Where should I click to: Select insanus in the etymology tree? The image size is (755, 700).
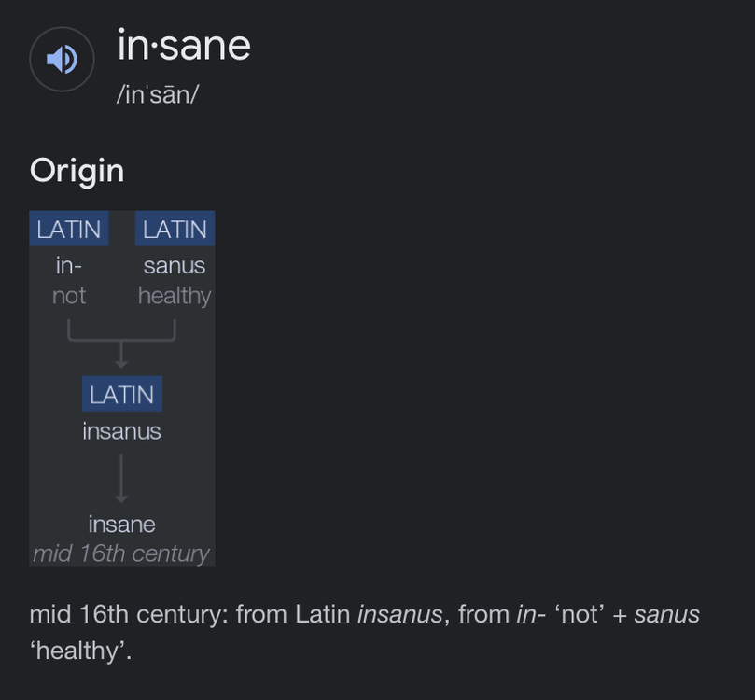(121, 431)
